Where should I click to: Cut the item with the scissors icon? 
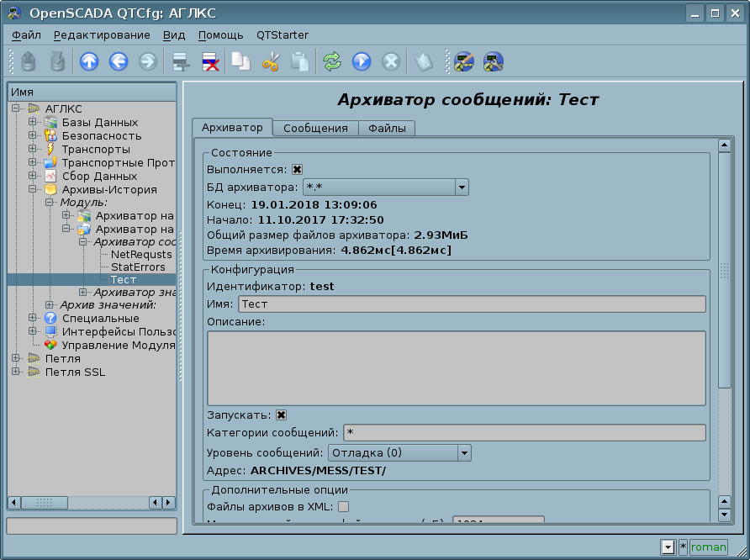click(x=270, y=61)
